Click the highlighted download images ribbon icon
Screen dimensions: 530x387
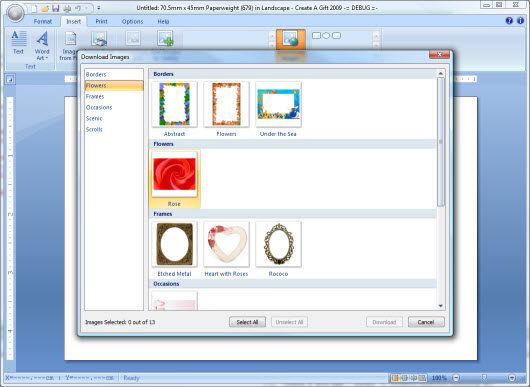[291, 39]
